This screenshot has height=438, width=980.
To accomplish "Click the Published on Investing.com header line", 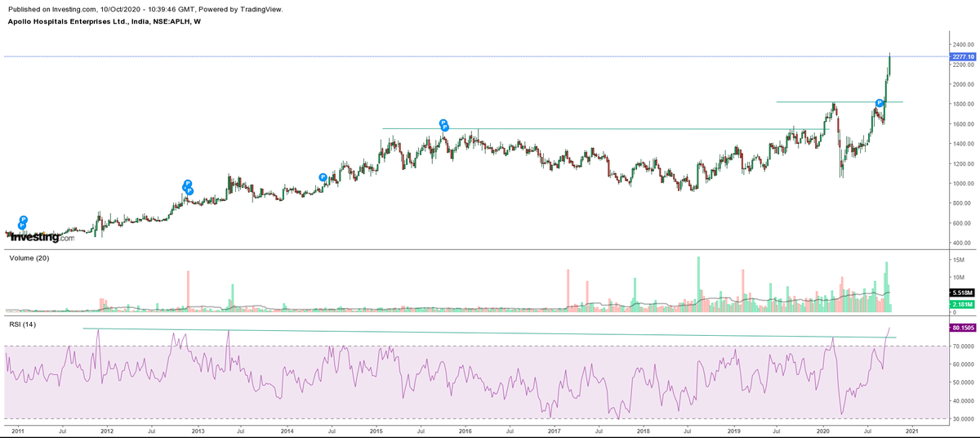I will (x=145, y=9).
